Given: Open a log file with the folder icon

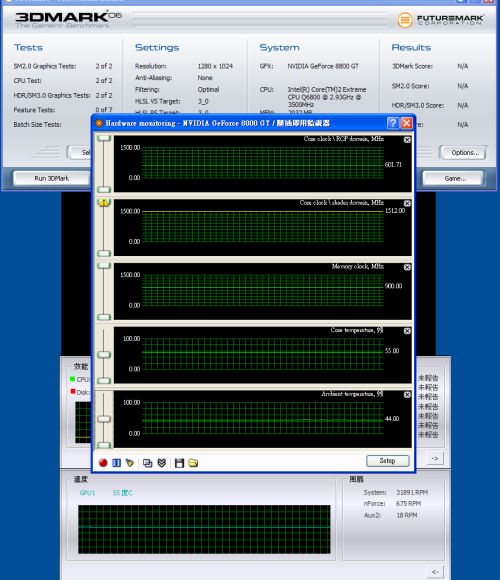Looking at the screenshot, I should [193, 463].
